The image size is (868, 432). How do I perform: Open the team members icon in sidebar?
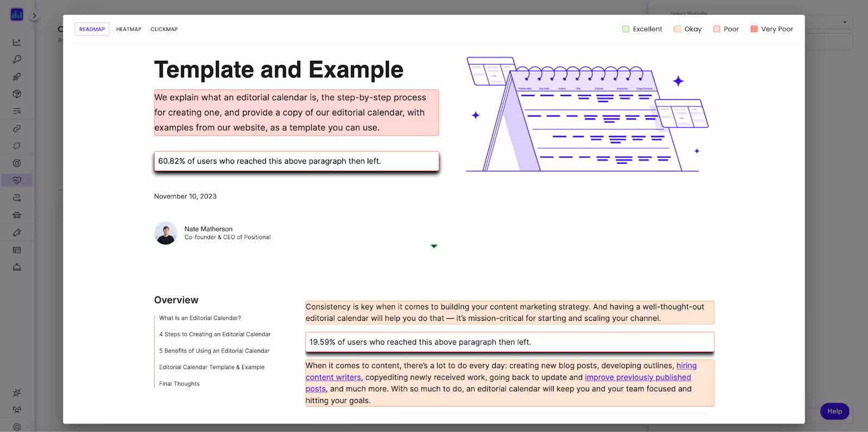17,410
